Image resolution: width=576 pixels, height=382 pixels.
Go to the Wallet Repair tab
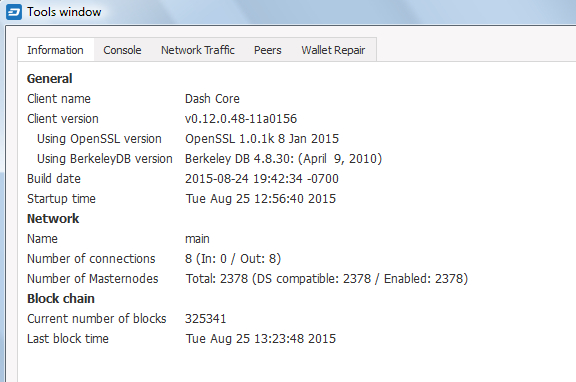333,50
